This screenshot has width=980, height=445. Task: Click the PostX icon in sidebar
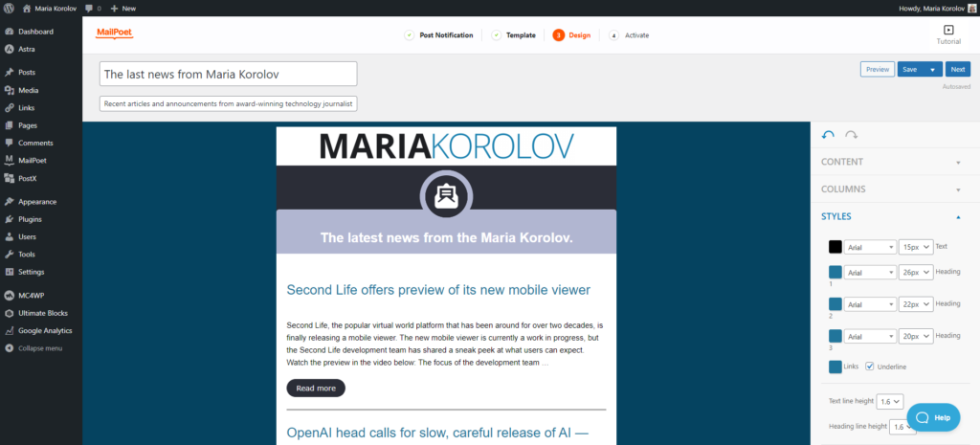[x=10, y=178]
